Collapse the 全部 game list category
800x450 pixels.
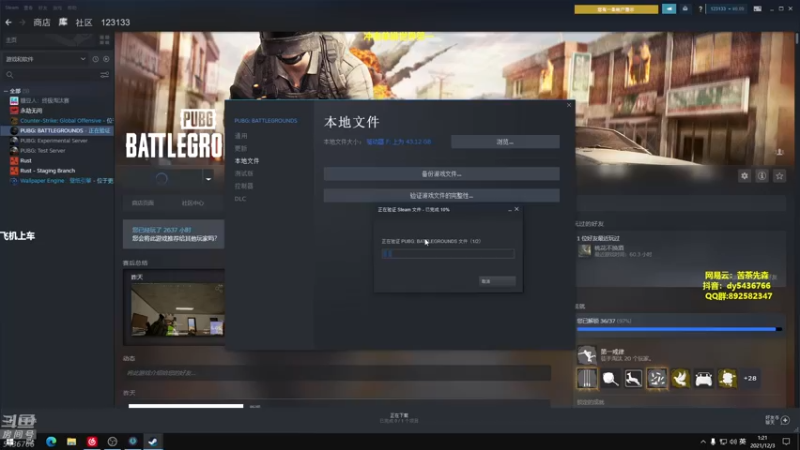pos(6,91)
